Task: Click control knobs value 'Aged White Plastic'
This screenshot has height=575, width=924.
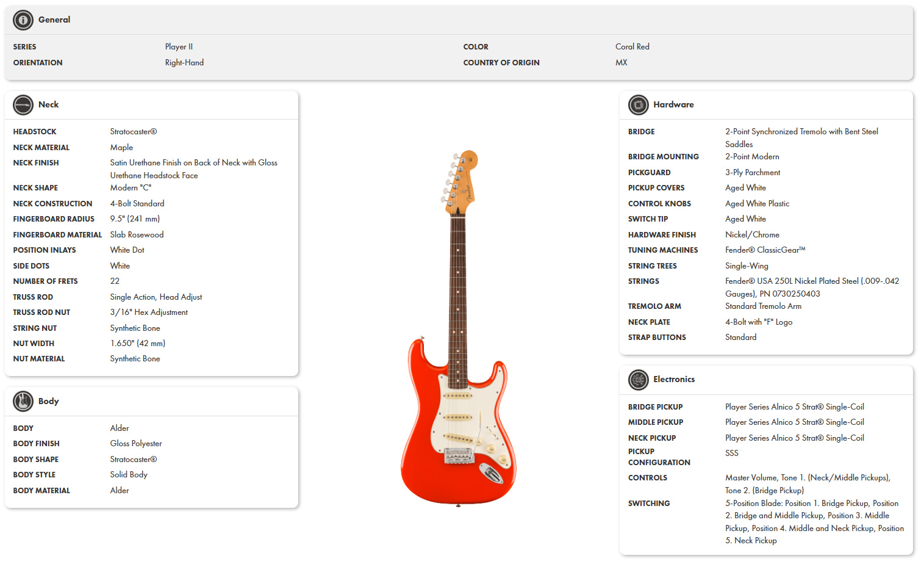Action: (x=757, y=203)
